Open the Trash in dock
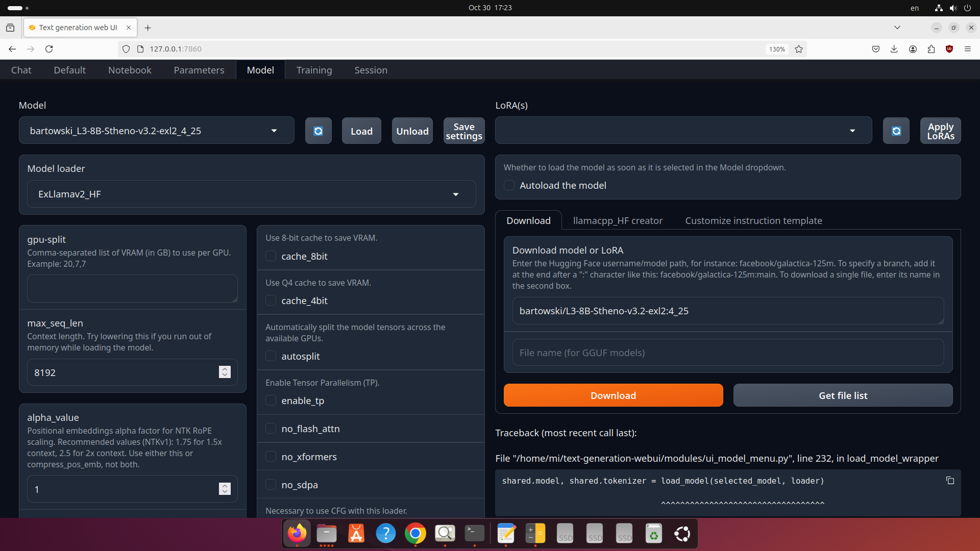The height and width of the screenshot is (551, 980). [x=654, y=534]
